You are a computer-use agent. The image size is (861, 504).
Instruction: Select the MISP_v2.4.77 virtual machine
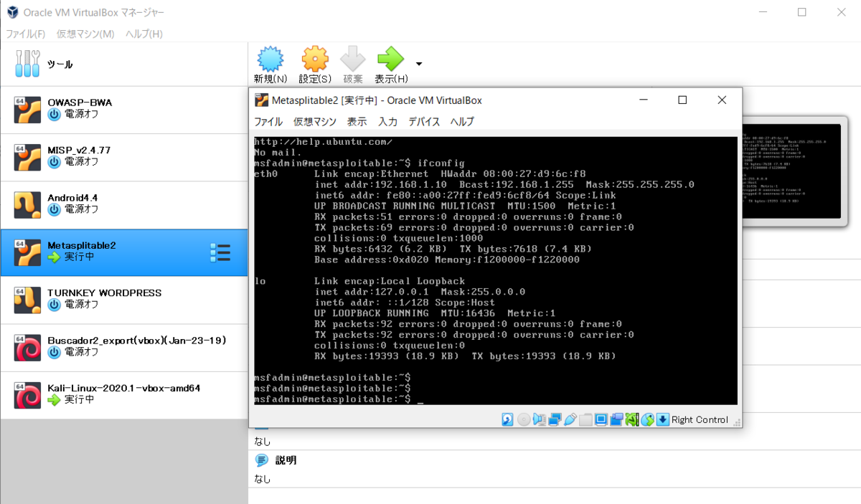[123, 157]
